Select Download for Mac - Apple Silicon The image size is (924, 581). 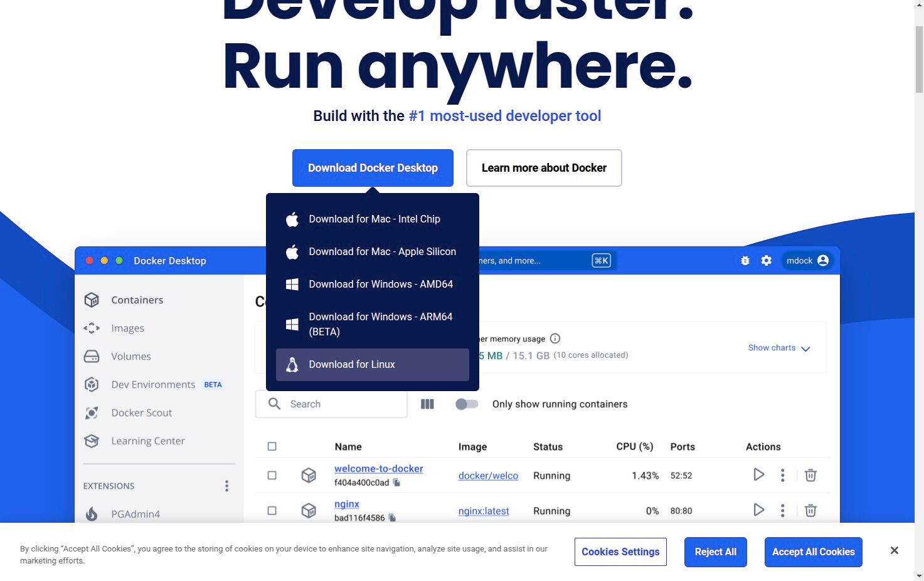(373, 251)
